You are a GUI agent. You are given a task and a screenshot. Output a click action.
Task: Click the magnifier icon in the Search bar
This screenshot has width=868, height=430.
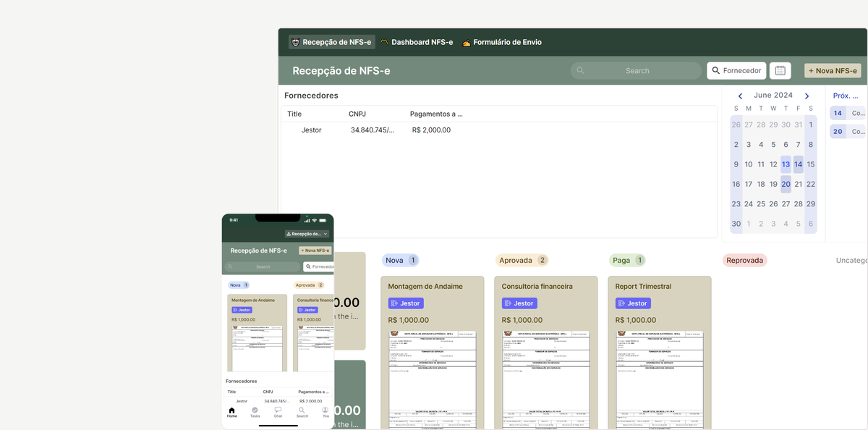(x=580, y=70)
